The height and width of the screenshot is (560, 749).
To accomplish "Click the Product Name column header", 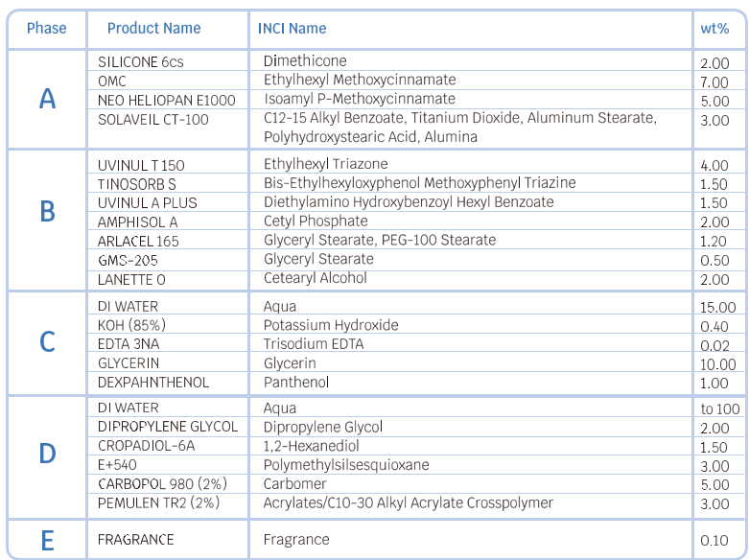I will point(153,28).
